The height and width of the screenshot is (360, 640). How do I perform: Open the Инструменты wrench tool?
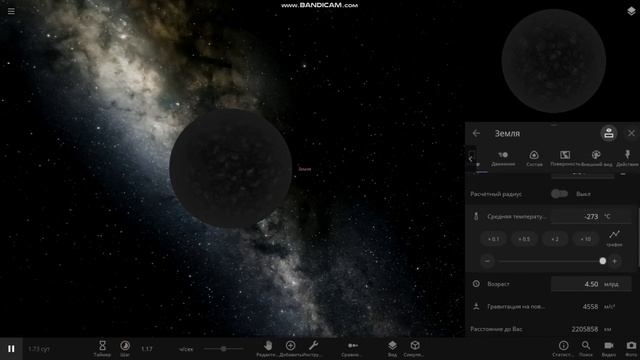pyautogui.click(x=313, y=349)
